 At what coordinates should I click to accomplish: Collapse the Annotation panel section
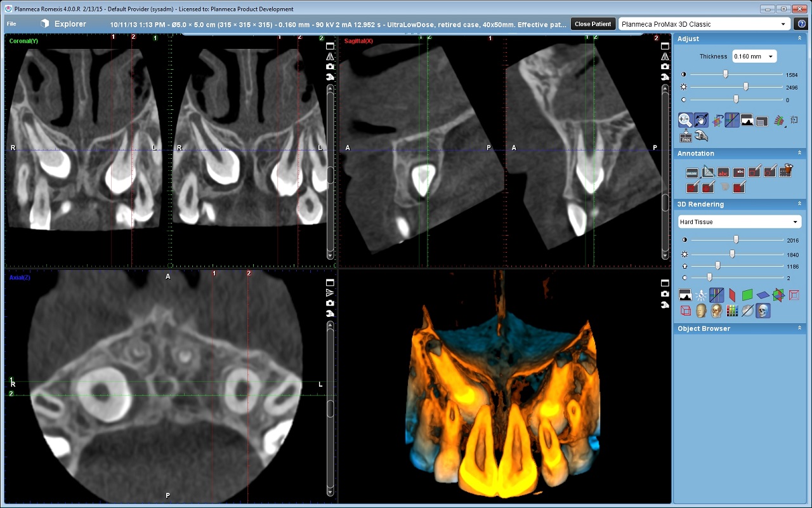pyautogui.click(x=799, y=153)
